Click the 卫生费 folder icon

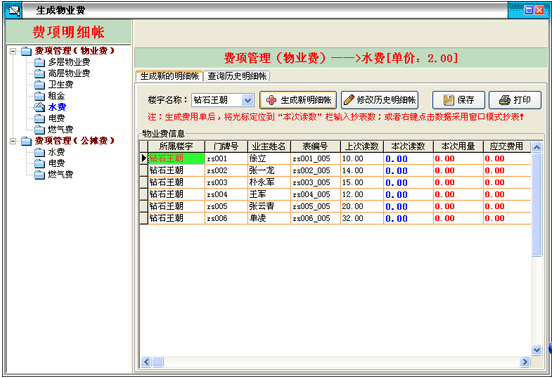[x=39, y=85]
